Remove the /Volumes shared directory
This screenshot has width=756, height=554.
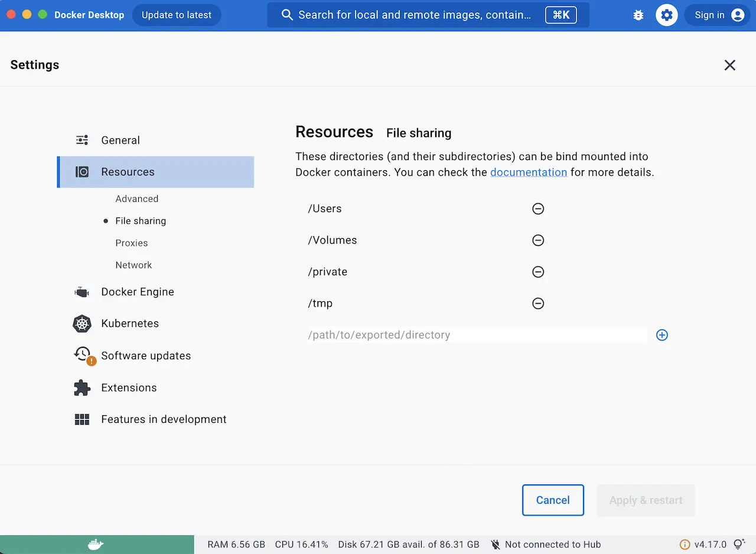click(x=538, y=240)
